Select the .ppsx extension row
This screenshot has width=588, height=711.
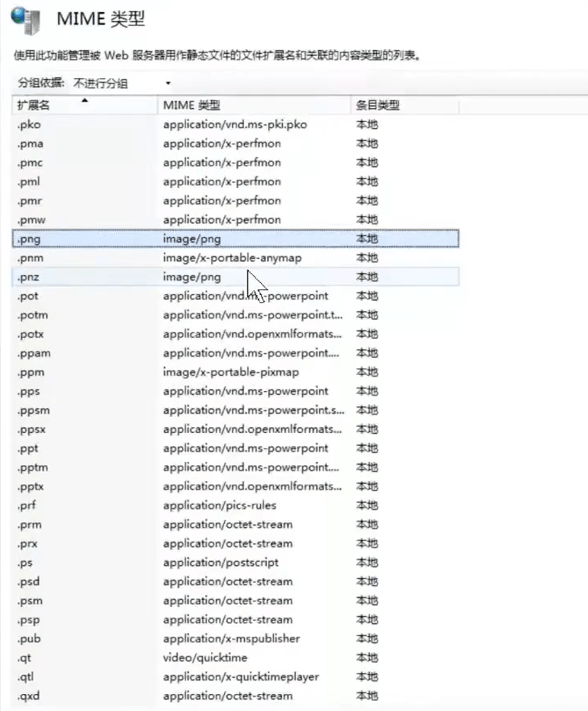click(x=235, y=429)
